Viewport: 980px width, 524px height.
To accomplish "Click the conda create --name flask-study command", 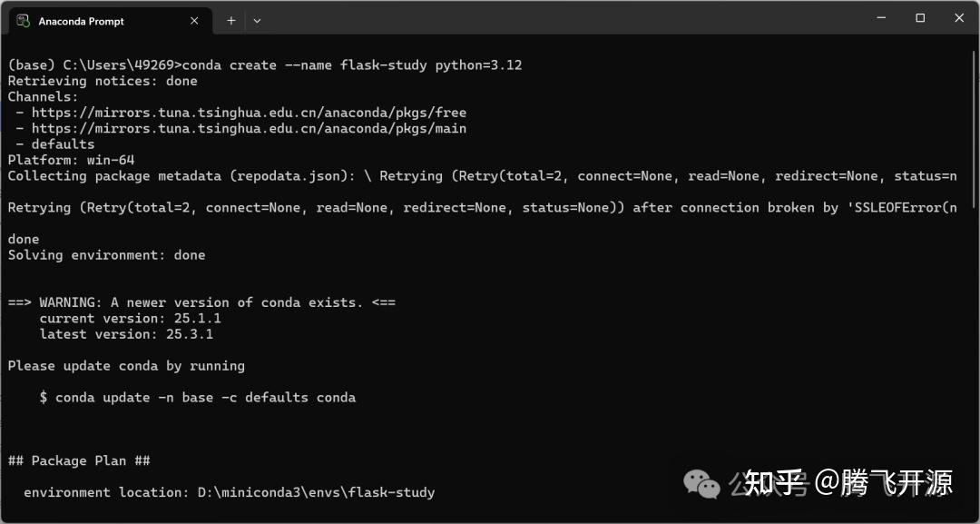I will point(352,65).
